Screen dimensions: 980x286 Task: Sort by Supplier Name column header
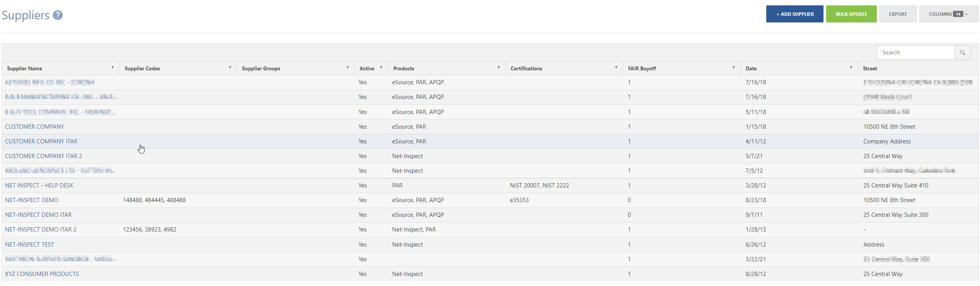point(24,68)
